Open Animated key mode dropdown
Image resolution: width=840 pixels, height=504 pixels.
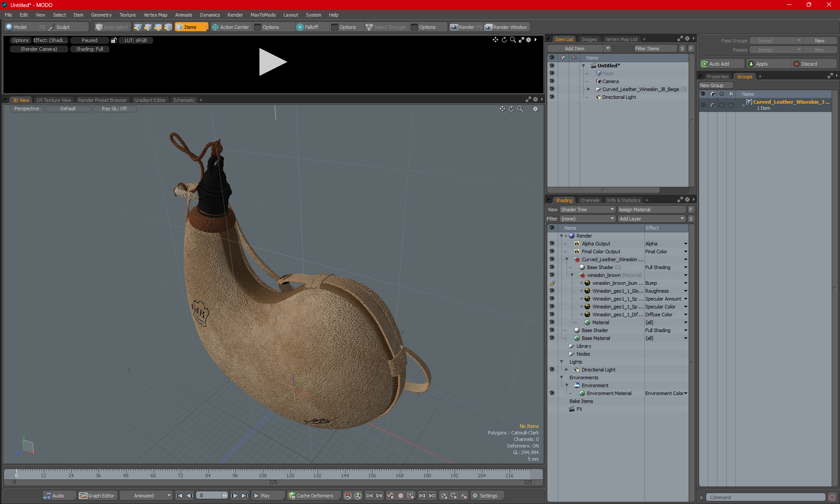(146, 496)
